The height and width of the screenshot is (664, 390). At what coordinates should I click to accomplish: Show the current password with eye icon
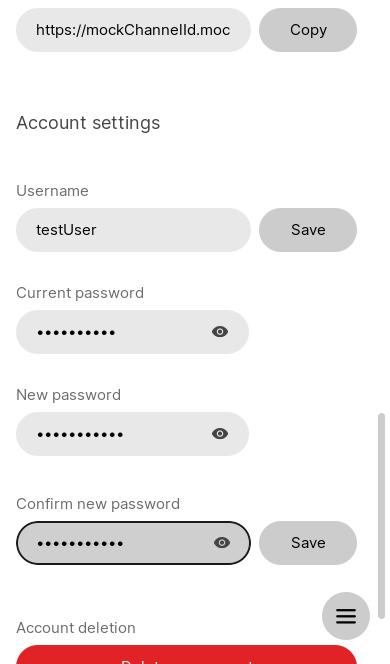pyautogui.click(x=220, y=332)
